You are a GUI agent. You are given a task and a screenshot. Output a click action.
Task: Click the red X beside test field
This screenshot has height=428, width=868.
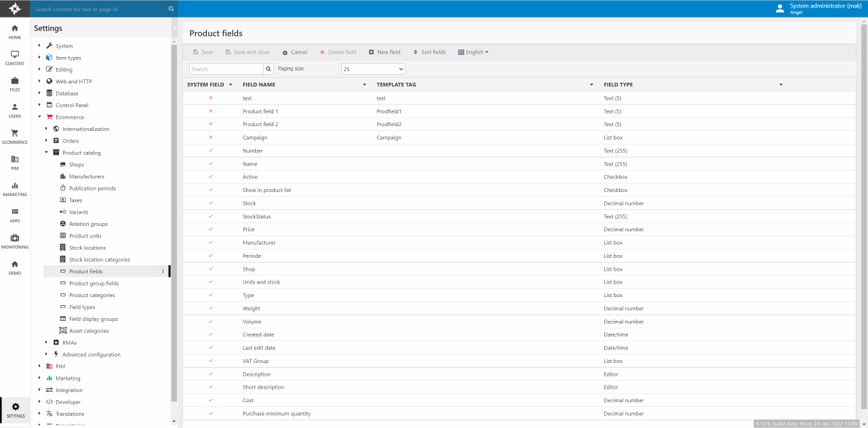tap(211, 98)
